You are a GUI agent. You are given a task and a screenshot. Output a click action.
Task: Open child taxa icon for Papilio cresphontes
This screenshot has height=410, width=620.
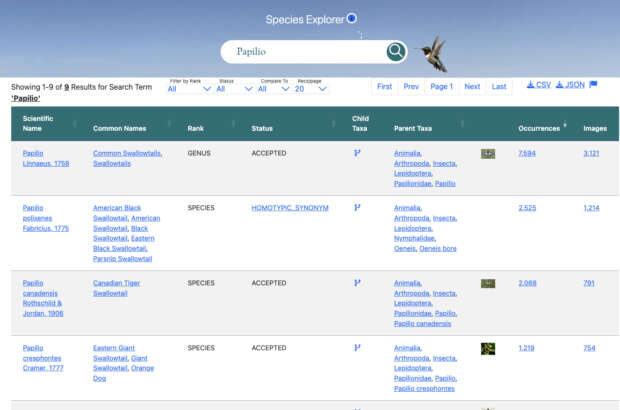(x=356, y=348)
